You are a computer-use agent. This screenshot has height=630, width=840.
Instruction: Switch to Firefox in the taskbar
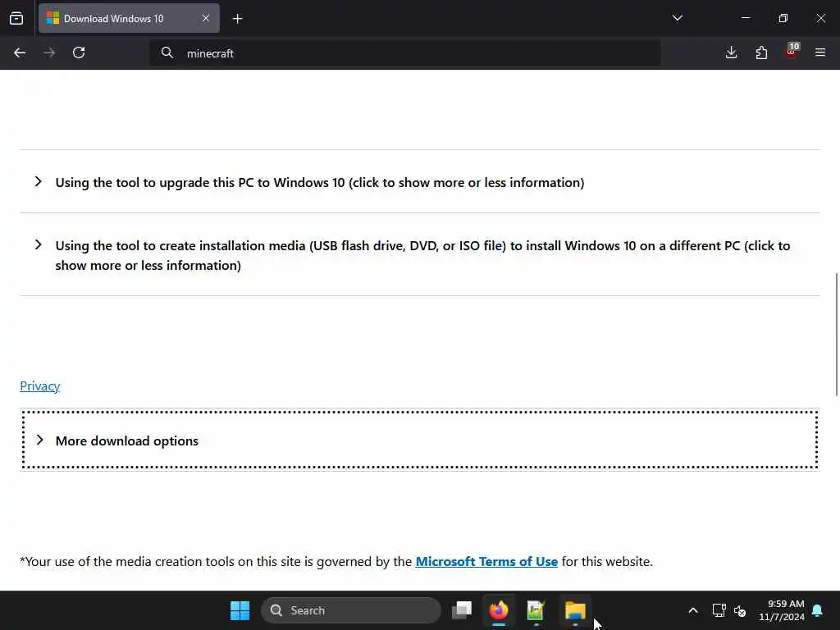499,610
